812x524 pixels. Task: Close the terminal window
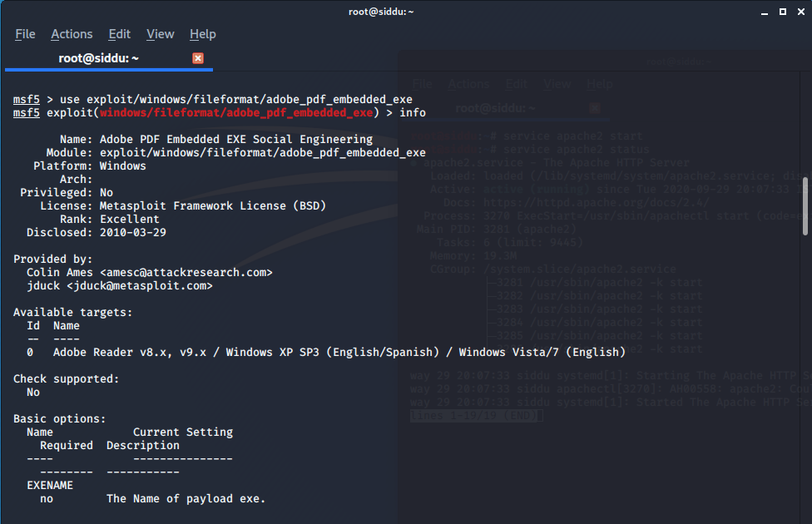coord(801,12)
